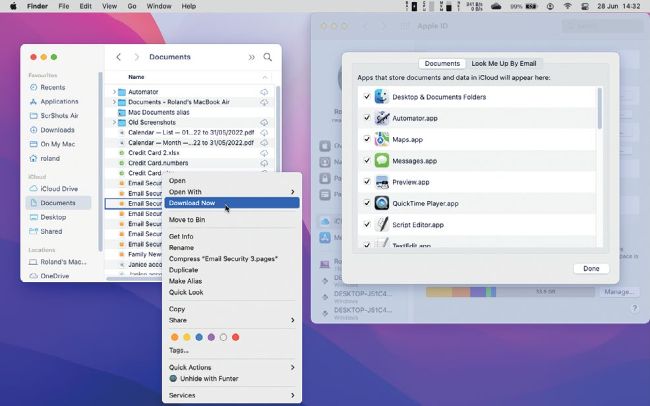Click cloud download icon for Credit Card 2.xlsx
Image resolution: width=650 pixels, height=406 pixels.
264,153
